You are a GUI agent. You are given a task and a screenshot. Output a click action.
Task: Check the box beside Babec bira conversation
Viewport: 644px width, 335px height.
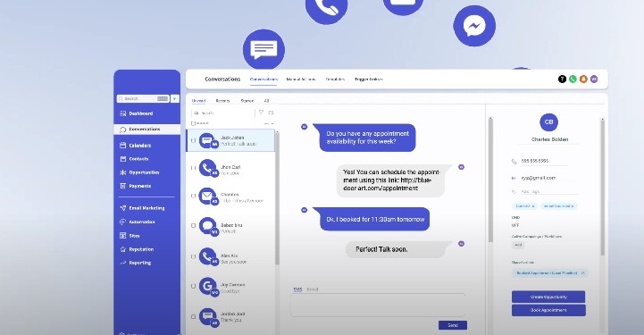194,225
